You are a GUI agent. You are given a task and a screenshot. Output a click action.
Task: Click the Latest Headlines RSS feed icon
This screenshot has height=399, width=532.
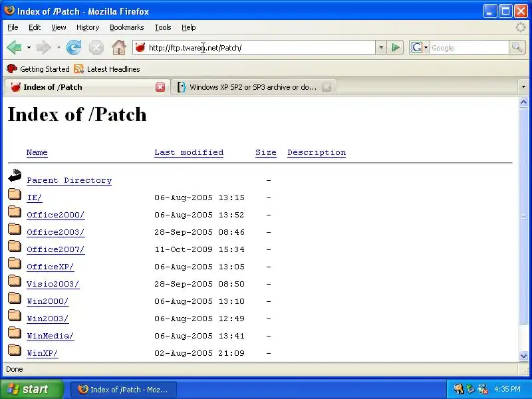click(x=78, y=69)
